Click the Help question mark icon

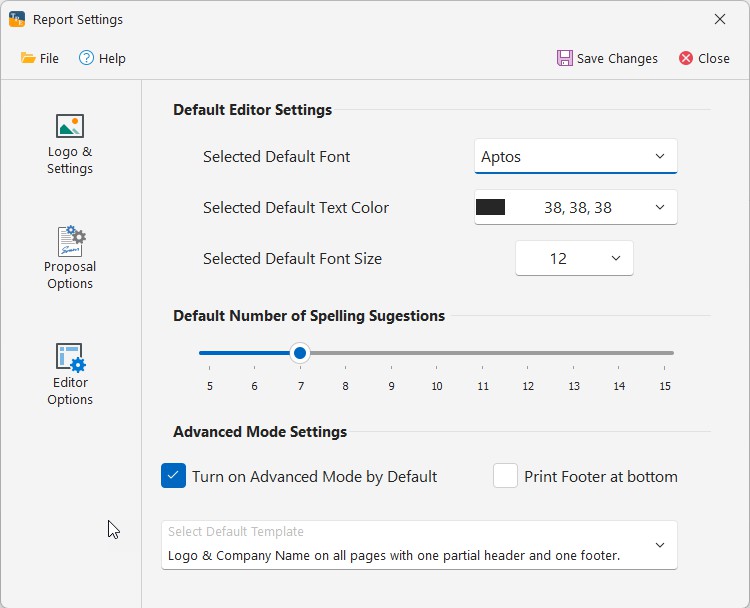86,58
